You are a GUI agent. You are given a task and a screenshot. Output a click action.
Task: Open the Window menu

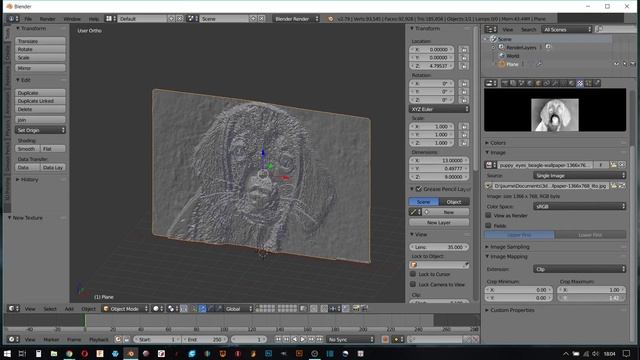click(x=72, y=19)
